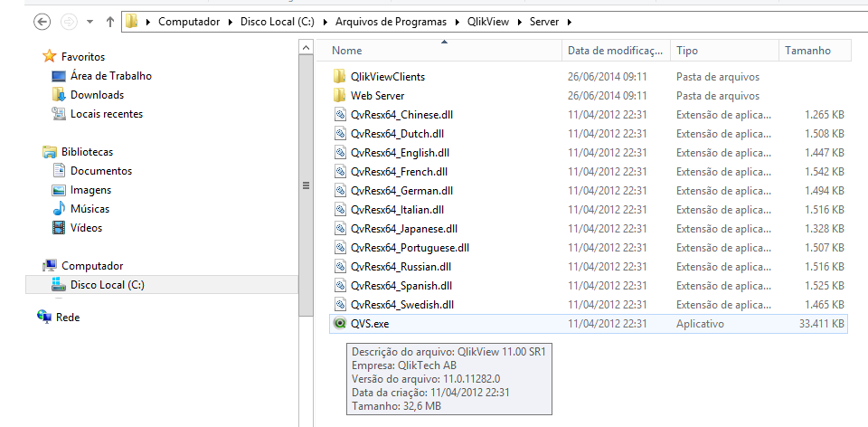Select the Bibliotecas icon in sidebar
Viewport: 868px width, 427px height.
coord(50,151)
